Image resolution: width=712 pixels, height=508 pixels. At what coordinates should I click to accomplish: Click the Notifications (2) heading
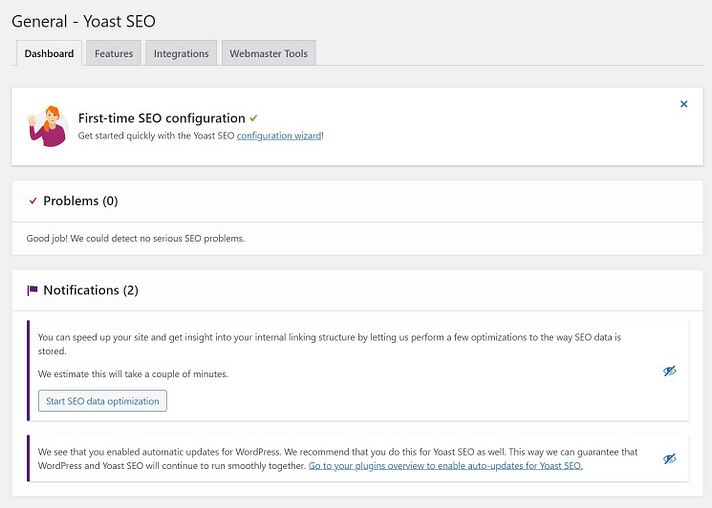(x=91, y=290)
